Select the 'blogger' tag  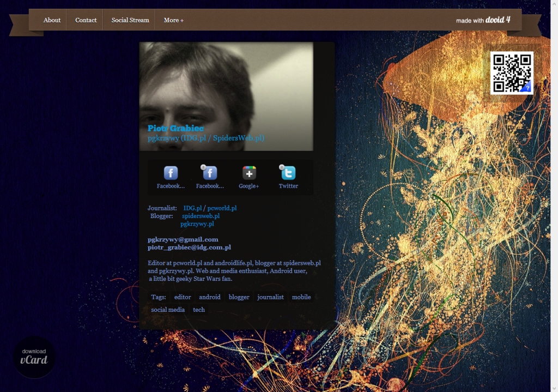click(x=239, y=297)
